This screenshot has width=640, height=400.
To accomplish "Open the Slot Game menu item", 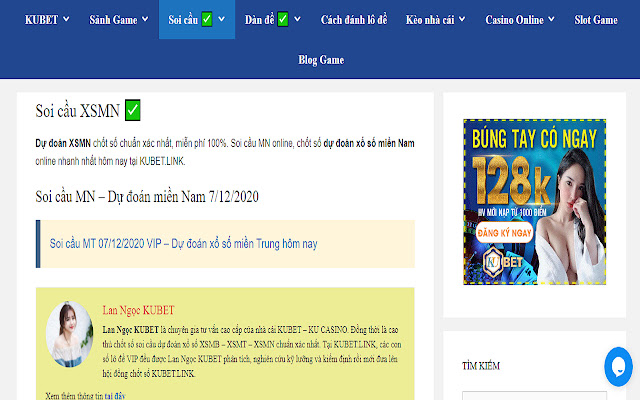I will pos(596,20).
